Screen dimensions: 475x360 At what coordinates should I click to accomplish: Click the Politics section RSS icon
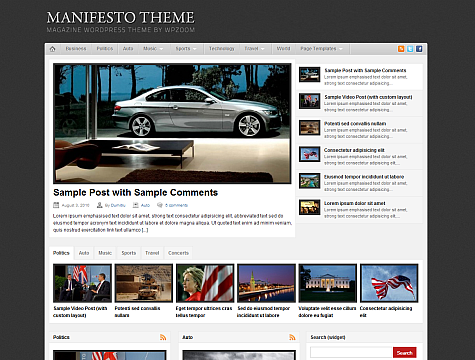(163, 337)
